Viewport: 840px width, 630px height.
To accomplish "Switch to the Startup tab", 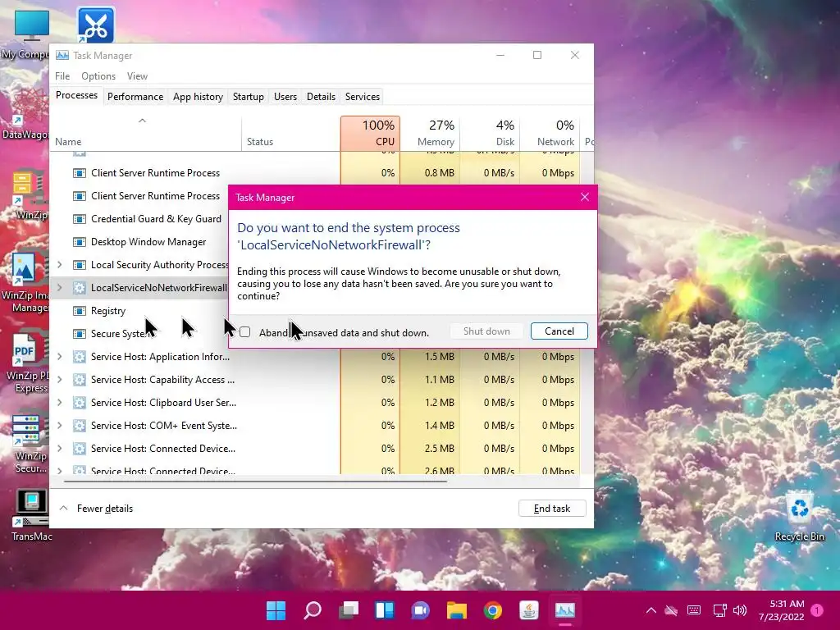I will point(248,97).
